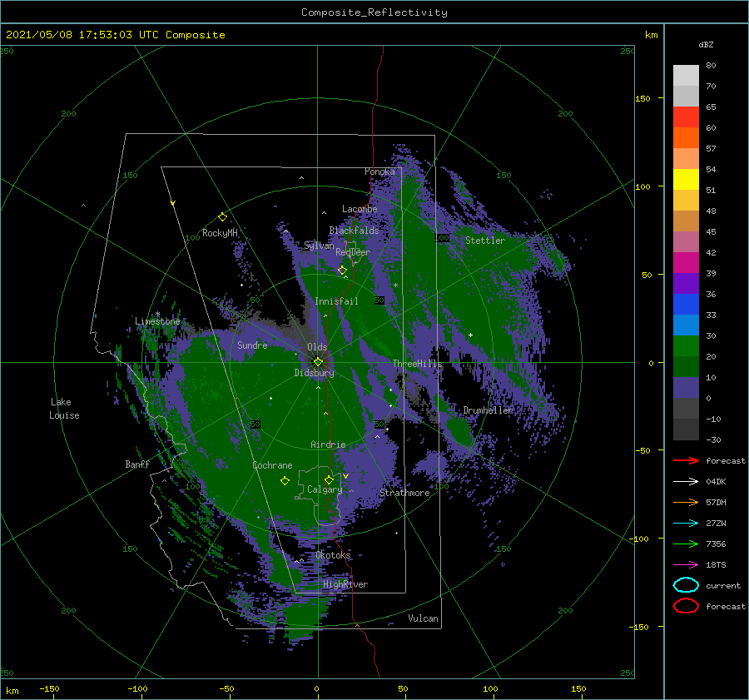Image resolution: width=749 pixels, height=700 pixels.
Task: Click the ThreeHills label
Action: [x=418, y=364]
